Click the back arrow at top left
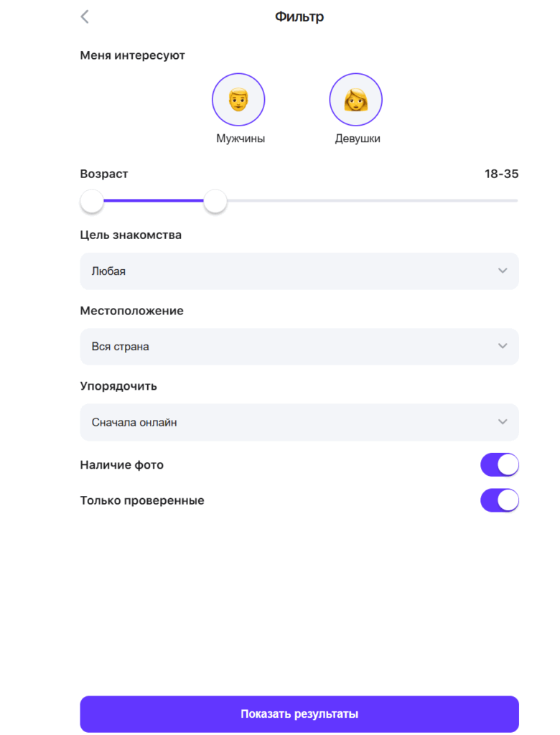This screenshot has width=560, height=735. (84, 17)
